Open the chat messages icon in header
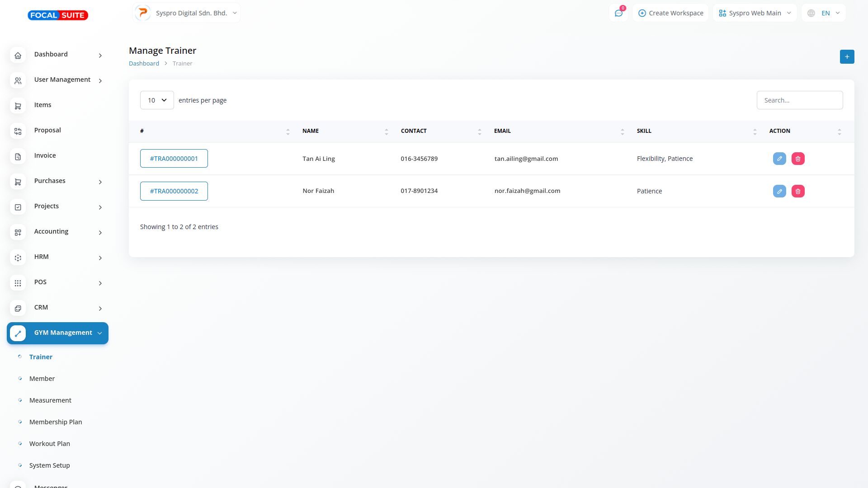The width and height of the screenshot is (868, 488). 618,13
